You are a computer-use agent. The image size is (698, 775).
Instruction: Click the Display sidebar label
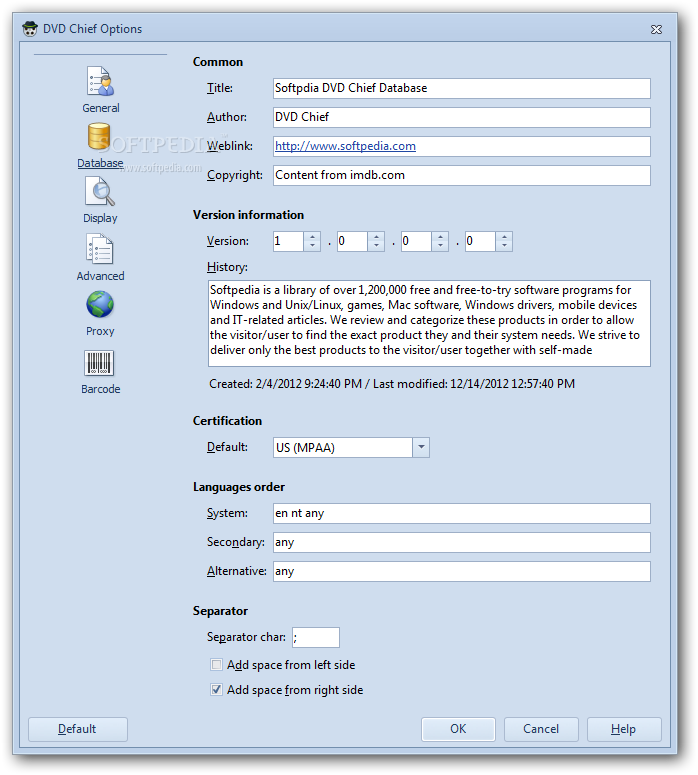[x=100, y=218]
